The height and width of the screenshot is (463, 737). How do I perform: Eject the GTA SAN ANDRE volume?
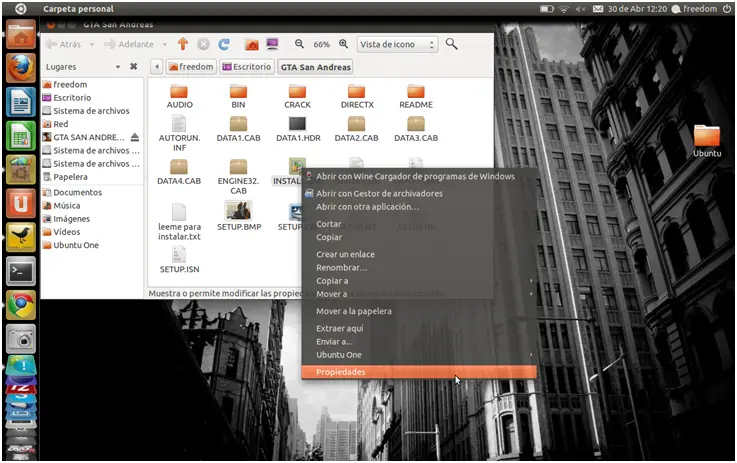point(135,137)
